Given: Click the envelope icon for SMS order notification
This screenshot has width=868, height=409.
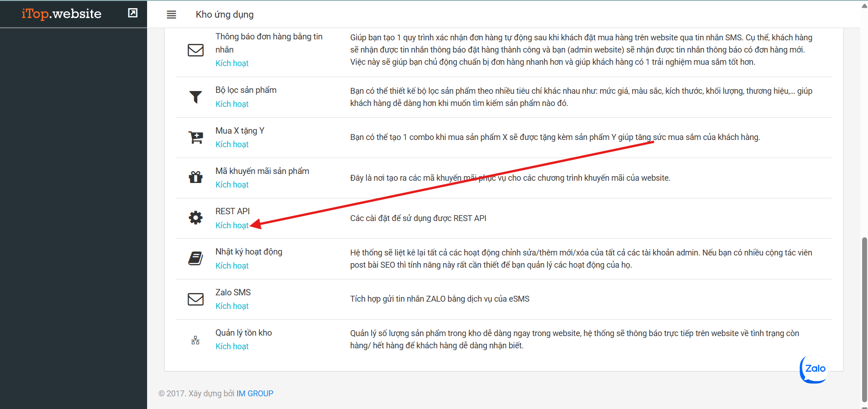Looking at the screenshot, I should tap(196, 50).
